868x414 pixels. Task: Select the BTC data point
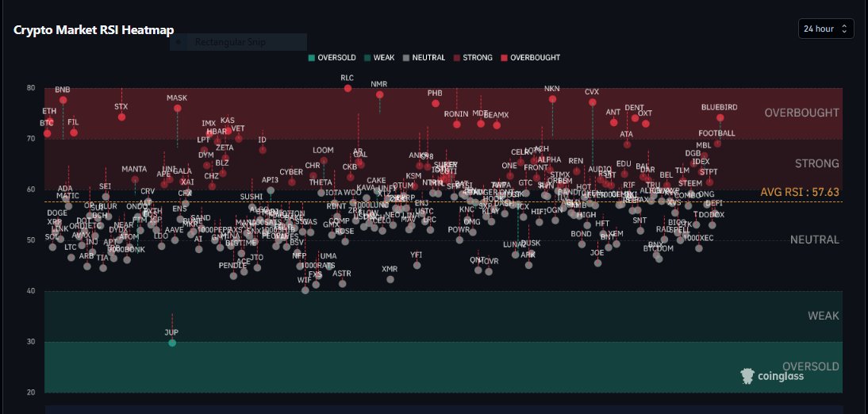point(47,133)
